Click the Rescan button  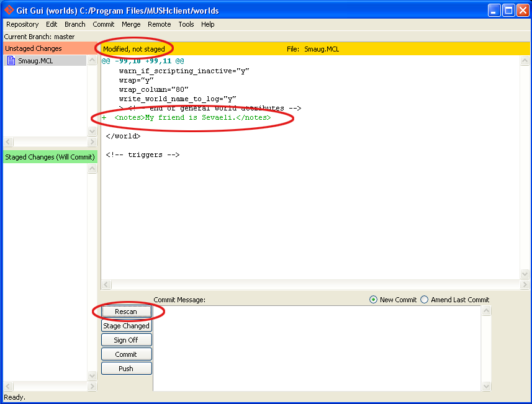click(x=126, y=312)
